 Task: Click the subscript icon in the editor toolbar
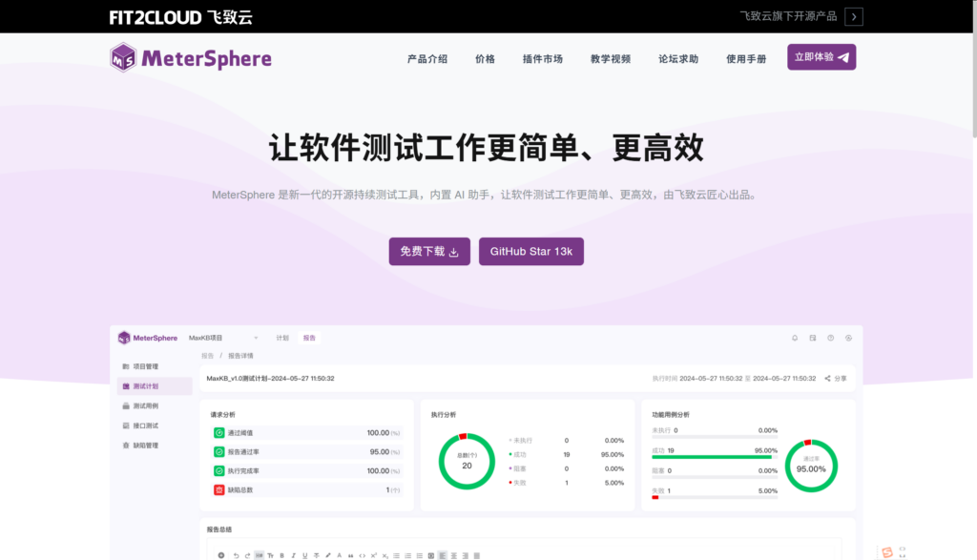coord(385,555)
